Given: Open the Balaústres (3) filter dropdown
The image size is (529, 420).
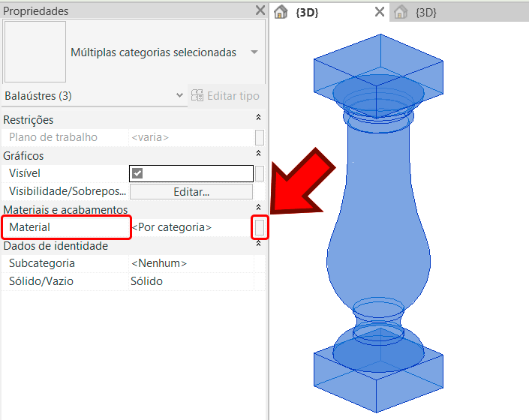Looking at the screenshot, I should tap(179, 96).
